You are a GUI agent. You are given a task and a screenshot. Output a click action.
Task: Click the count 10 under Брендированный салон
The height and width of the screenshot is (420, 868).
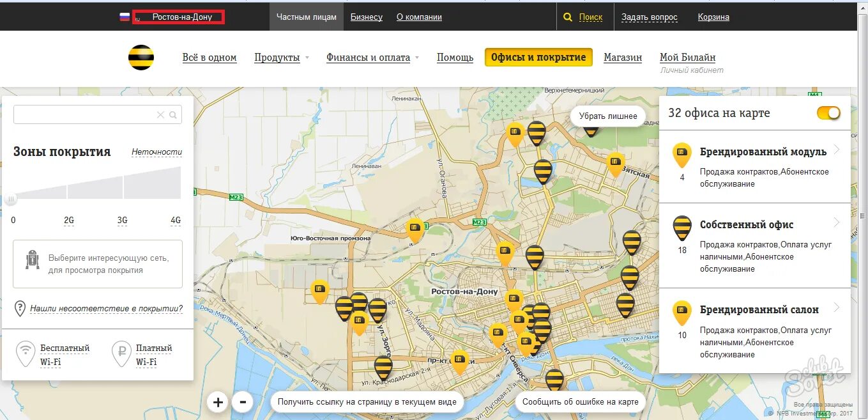tap(682, 335)
